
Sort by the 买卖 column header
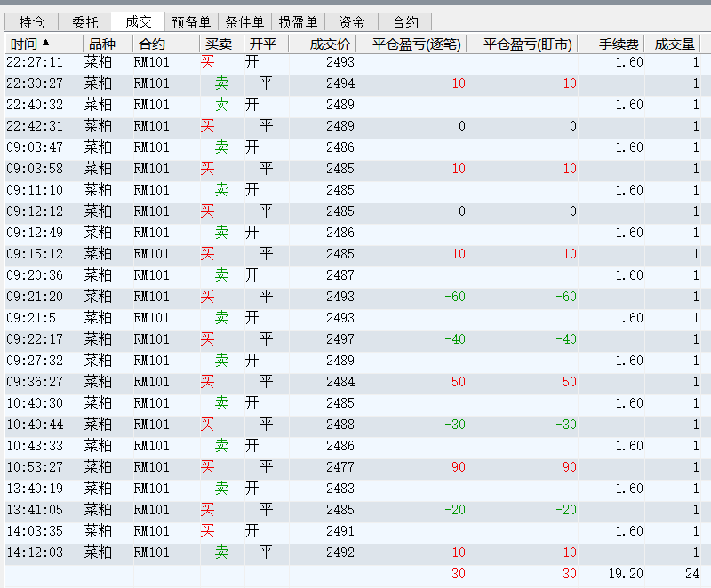[x=221, y=44]
